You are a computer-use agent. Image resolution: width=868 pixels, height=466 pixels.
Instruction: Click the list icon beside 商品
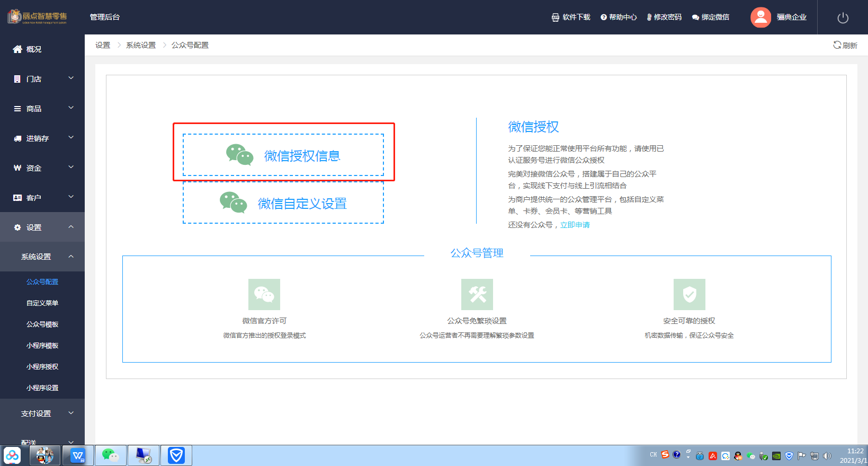point(17,109)
